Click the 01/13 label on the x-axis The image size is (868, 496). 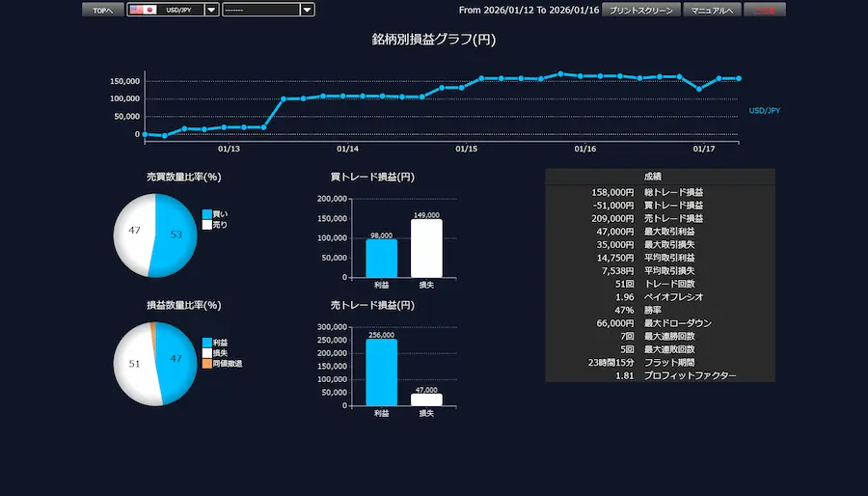point(229,149)
